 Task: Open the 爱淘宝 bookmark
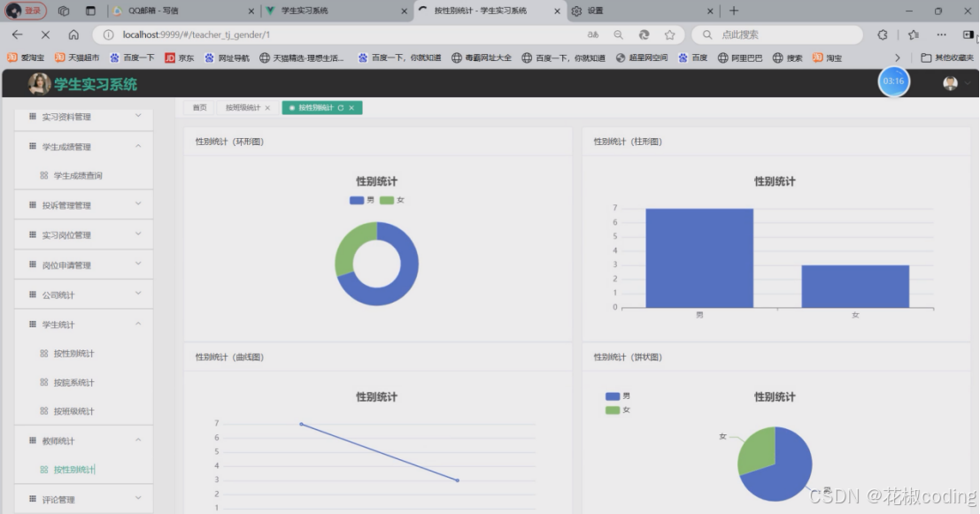pos(26,58)
